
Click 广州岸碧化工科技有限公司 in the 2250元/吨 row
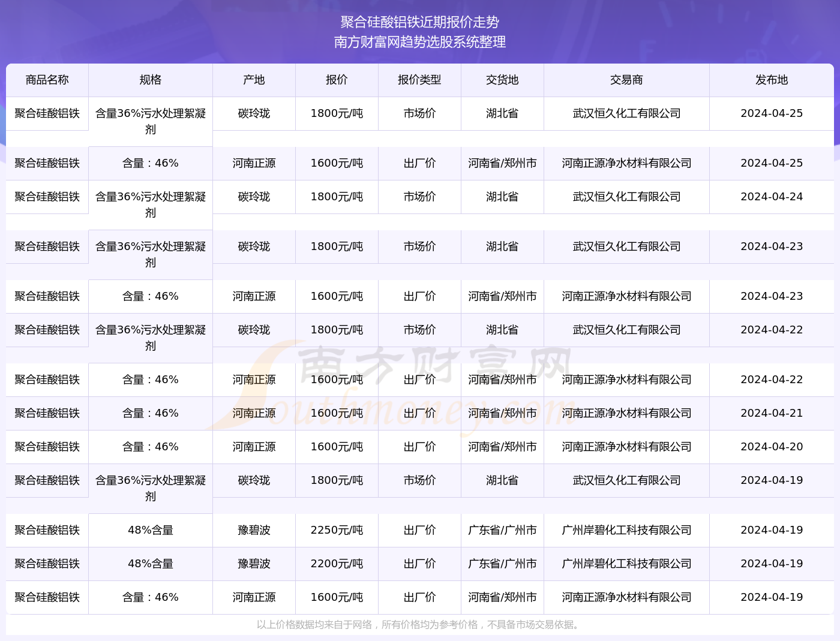(627, 530)
